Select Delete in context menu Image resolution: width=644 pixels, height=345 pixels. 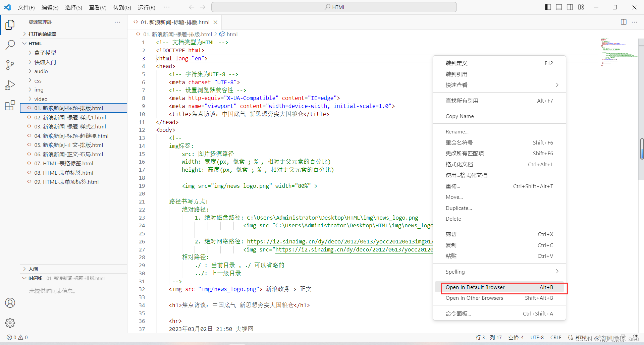(499, 219)
